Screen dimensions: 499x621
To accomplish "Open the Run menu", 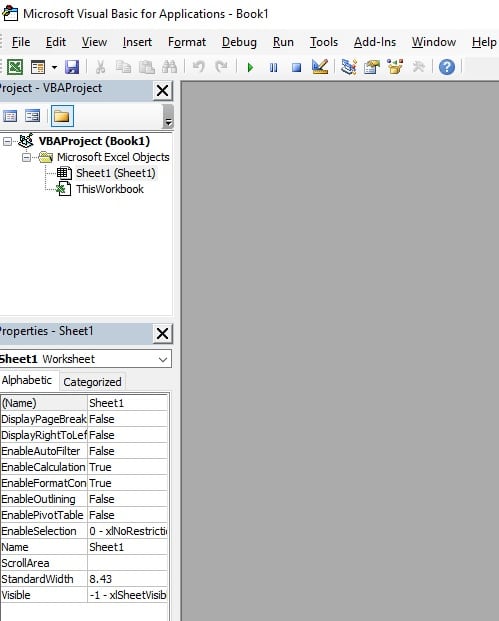I will pos(283,42).
